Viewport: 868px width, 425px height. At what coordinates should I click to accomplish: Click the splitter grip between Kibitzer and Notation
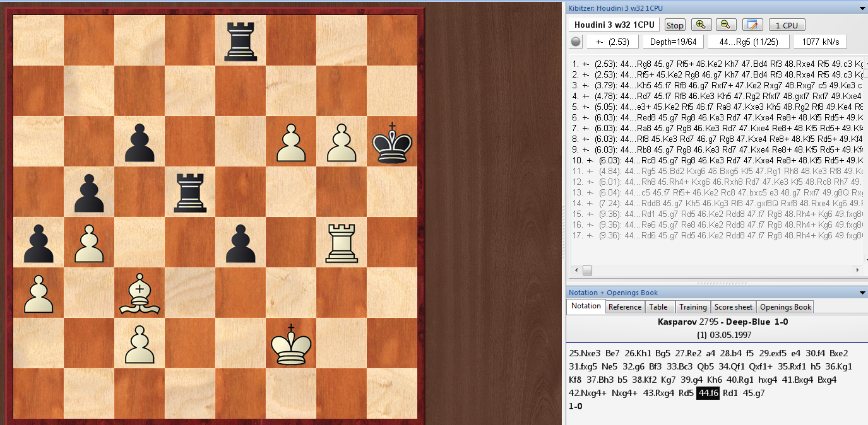pos(716,284)
